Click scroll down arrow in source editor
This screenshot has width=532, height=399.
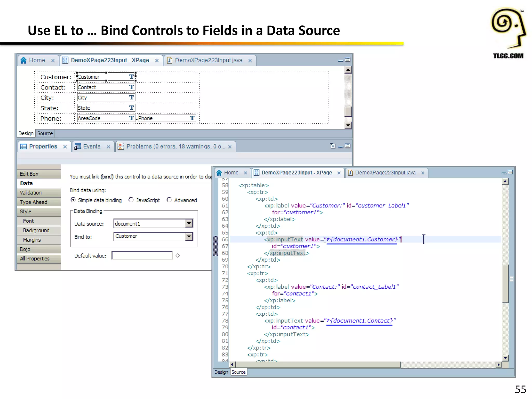[505, 358]
